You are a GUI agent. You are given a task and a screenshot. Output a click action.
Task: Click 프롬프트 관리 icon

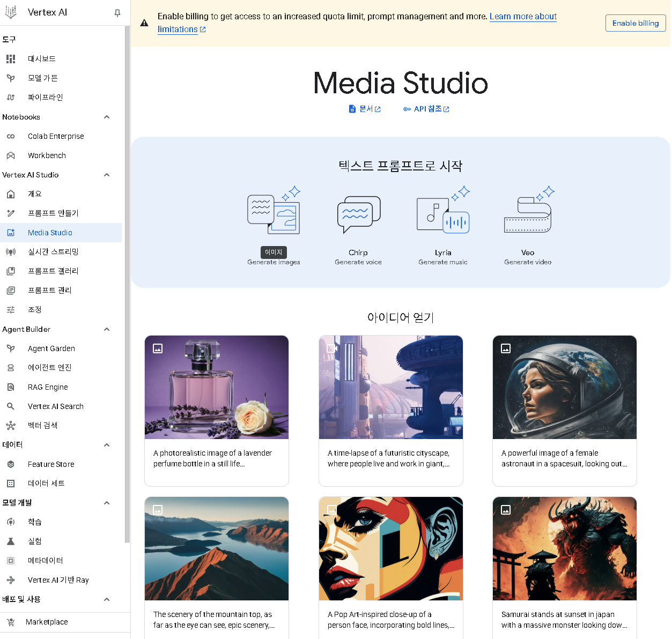(11, 291)
